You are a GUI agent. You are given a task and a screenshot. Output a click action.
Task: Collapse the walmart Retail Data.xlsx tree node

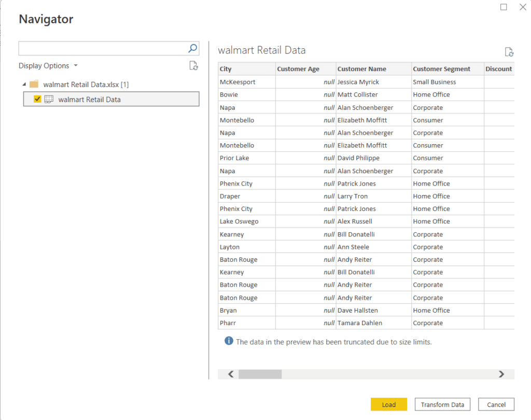24,85
